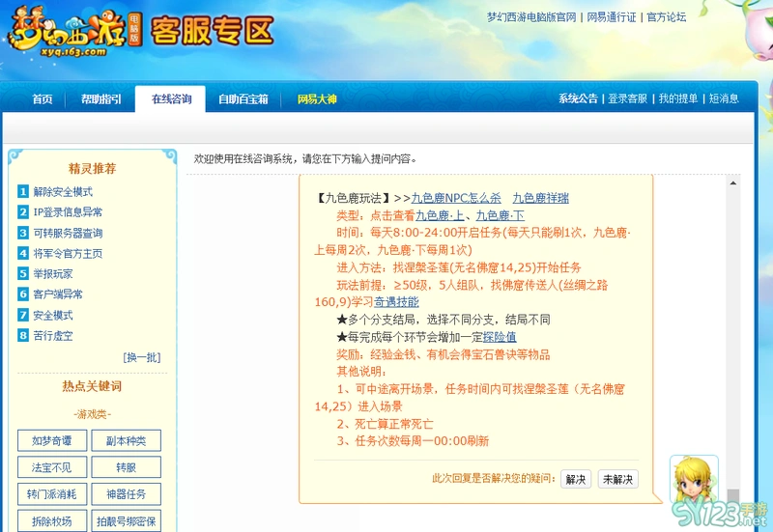Open the 网易通行证 link
Screen dimensions: 773x532
(x=612, y=17)
